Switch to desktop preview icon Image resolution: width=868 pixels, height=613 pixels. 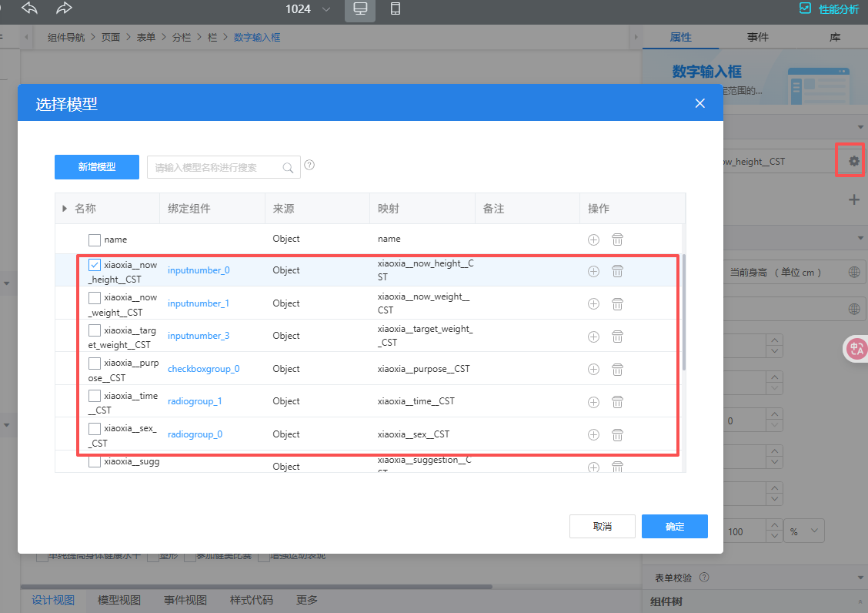(x=359, y=9)
